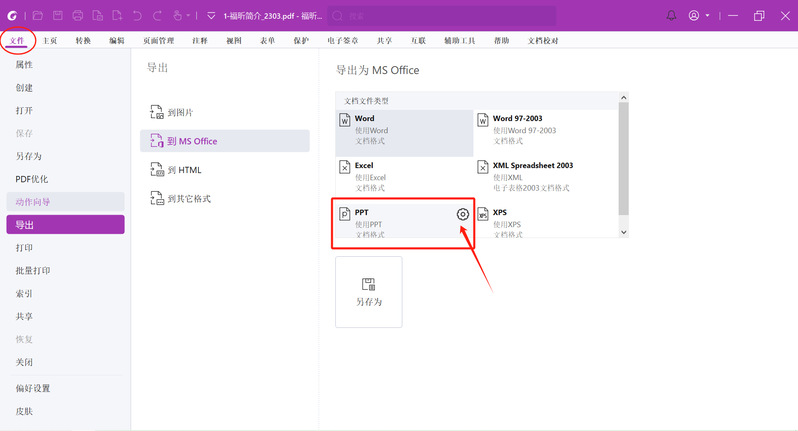Open the PPT settings gear icon

tap(463, 214)
